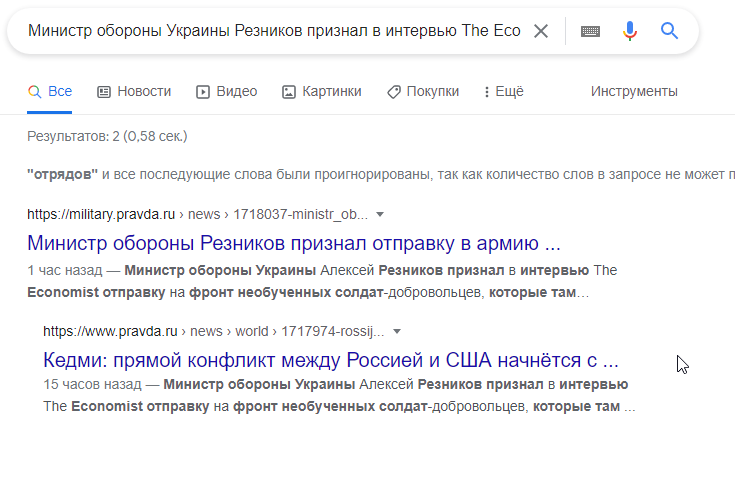Switch to the Новости tab
Image resolution: width=735 pixels, height=499 pixels.
tap(134, 91)
